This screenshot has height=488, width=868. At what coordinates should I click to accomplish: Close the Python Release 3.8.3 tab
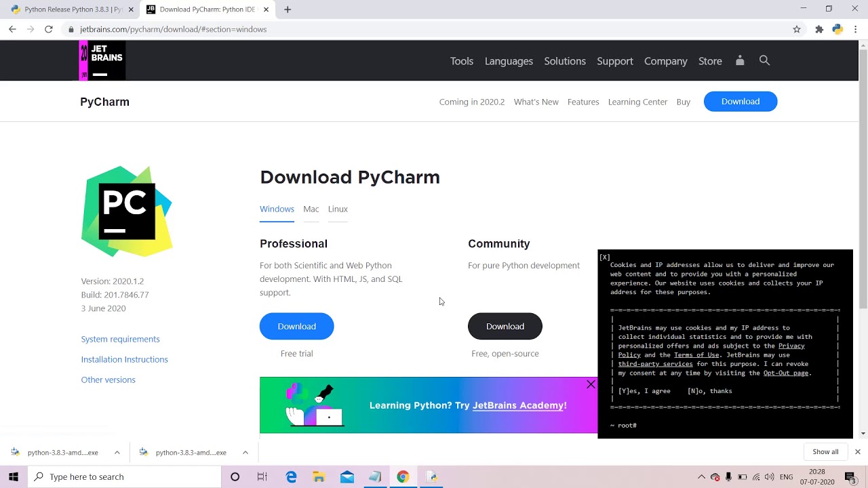[x=131, y=9]
